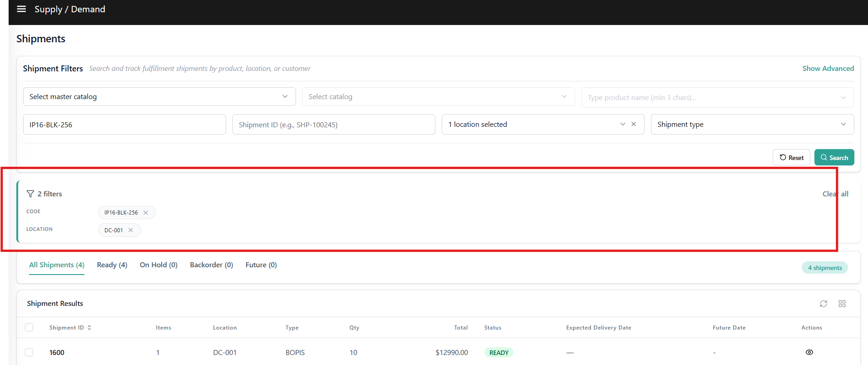Click the 4 shipments badge

point(824,268)
